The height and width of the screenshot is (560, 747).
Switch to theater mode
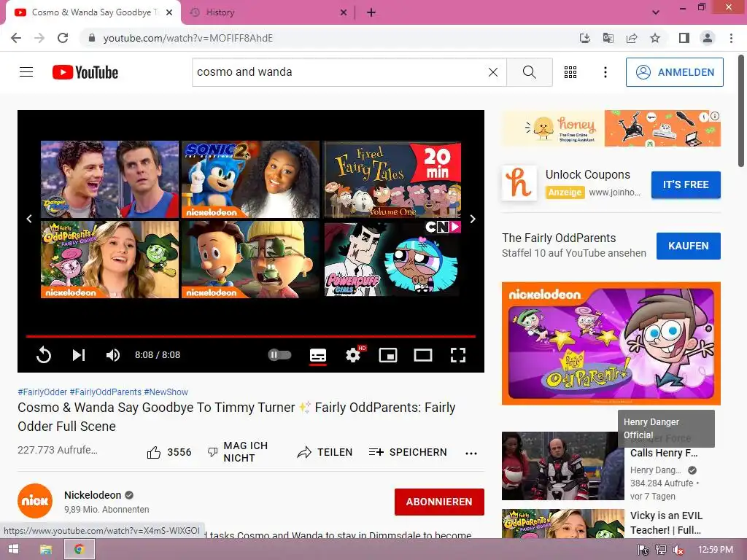pos(423,355)
